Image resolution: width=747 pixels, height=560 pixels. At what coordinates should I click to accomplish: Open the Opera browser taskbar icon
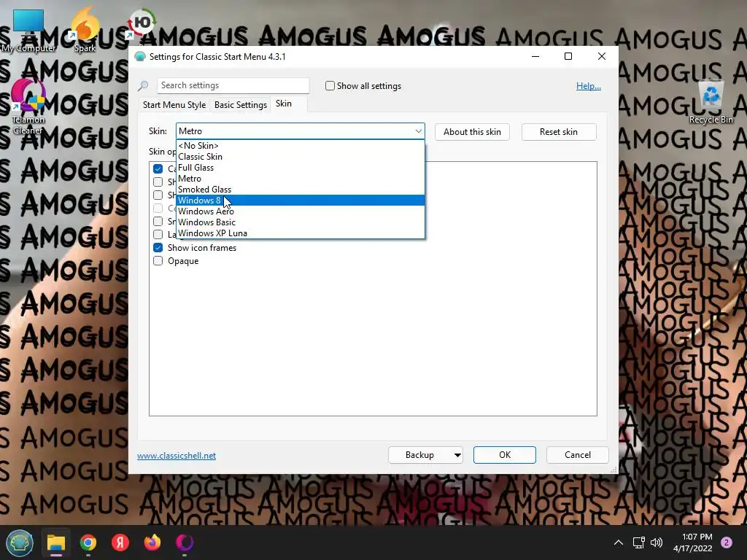click(185, 542)
